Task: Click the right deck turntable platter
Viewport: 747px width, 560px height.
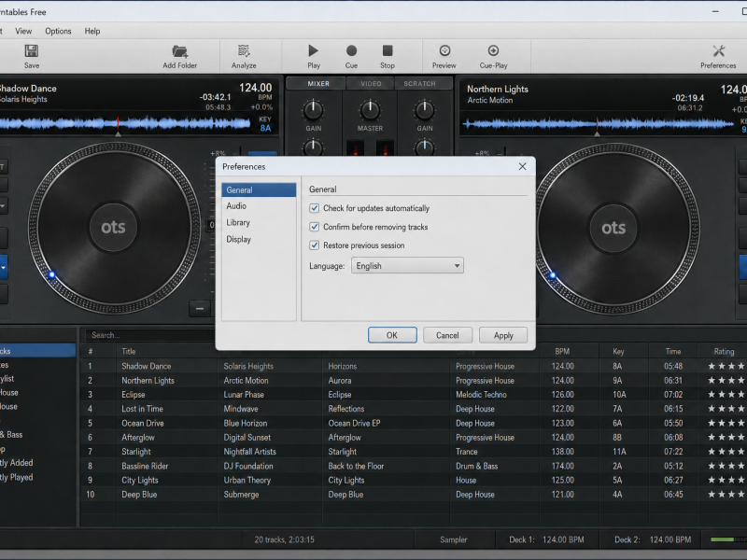Action: (614, 228)
